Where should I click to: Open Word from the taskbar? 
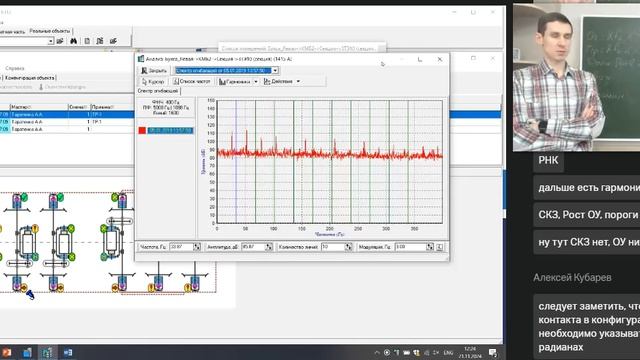(68, 353)
